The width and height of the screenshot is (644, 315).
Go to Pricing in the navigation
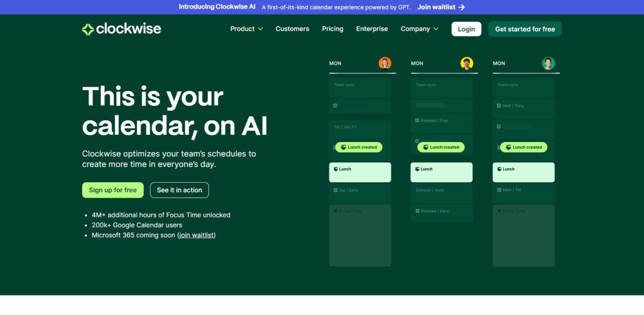click(333, 29)
